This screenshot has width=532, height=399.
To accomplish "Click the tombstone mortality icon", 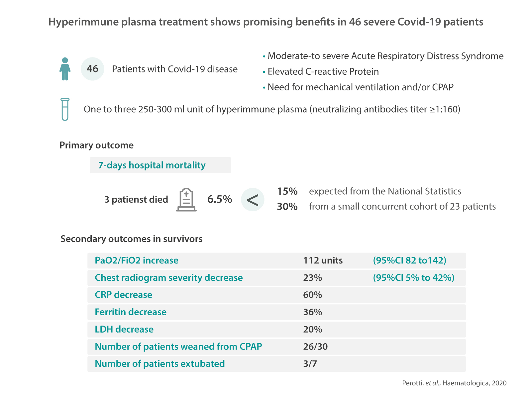I will (x=186, y=200).
